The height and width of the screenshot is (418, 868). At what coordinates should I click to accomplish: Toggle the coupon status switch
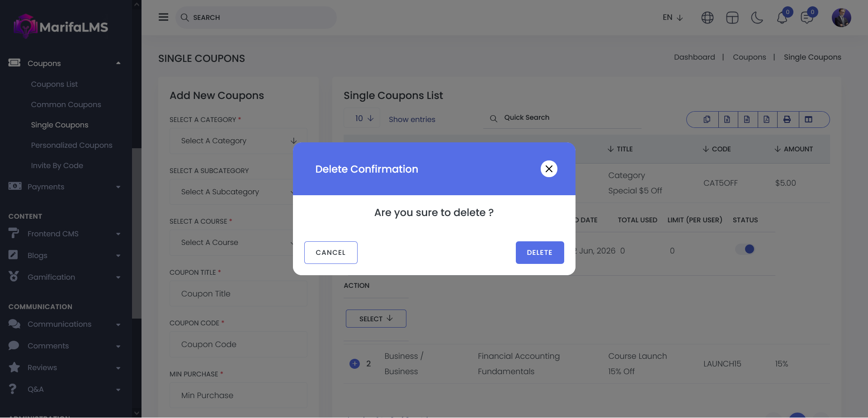(x=745, y=249)
